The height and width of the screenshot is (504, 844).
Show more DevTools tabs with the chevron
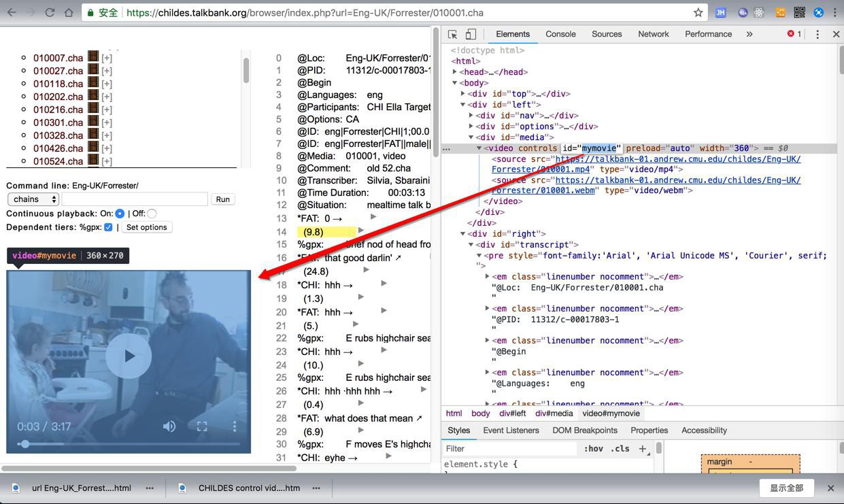[749, 34]
